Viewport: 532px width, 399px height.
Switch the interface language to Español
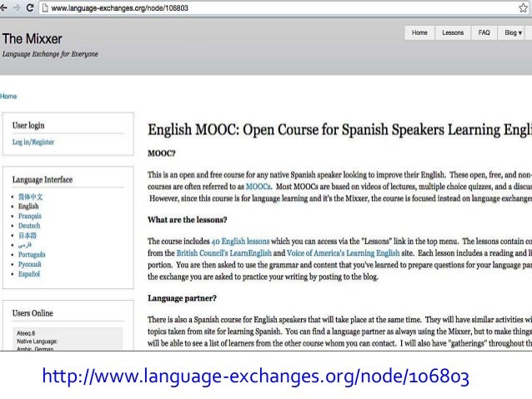pyautogui.click(x=29, y=274)
